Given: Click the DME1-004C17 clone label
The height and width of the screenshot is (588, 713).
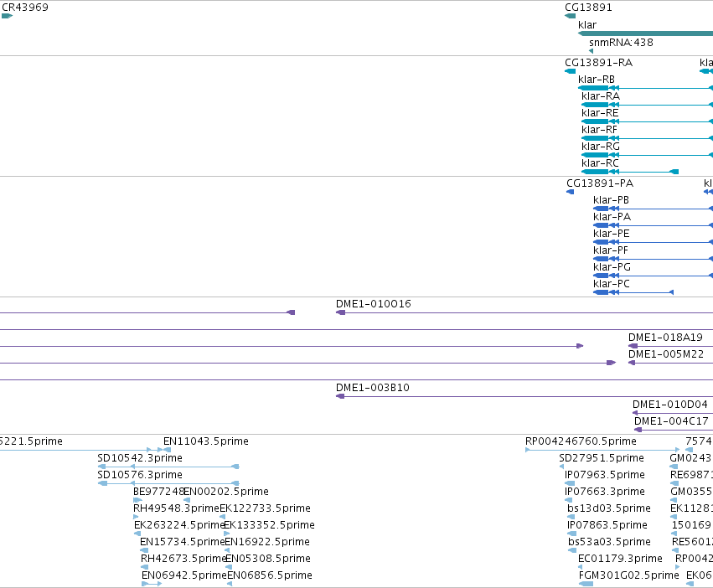Looking at the screenshot, I should pos(671,421).
